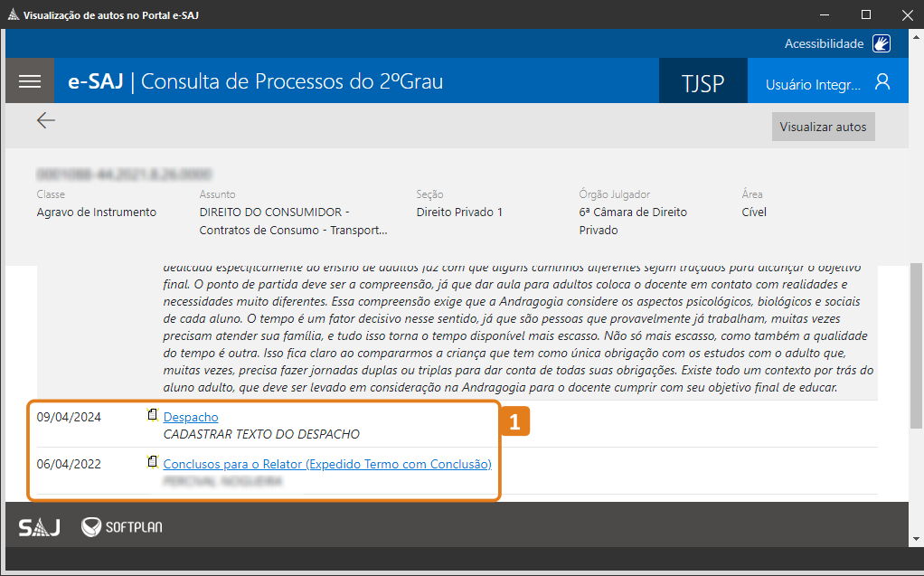Viewport: 924px width, 576px height.
Task: Close the Visualização de autos window
Action: [x=908, y=14]
